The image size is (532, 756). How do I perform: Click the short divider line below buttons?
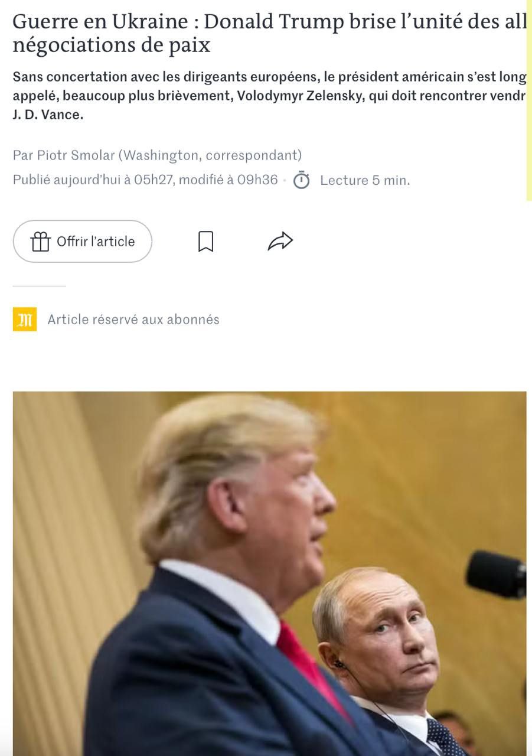click(x=39, y=286)
